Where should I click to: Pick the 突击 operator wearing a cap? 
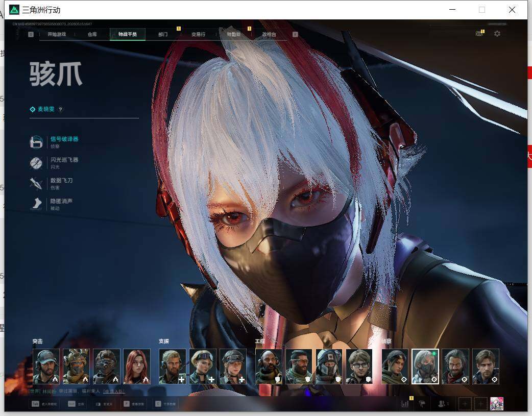46,366
